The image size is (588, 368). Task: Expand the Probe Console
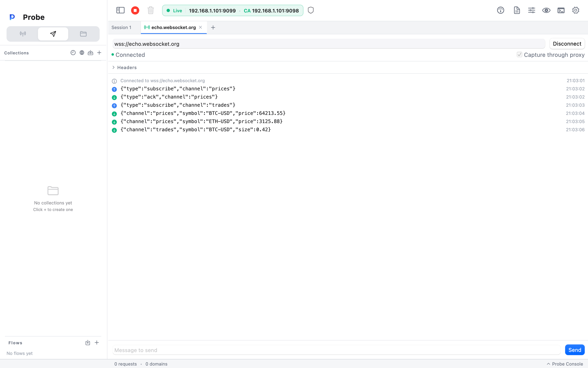coord(565,364)
